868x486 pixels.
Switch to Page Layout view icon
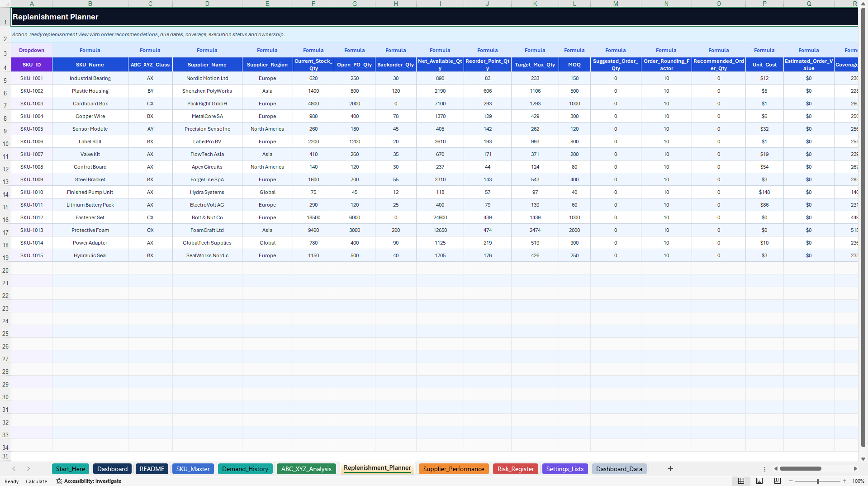759,481
